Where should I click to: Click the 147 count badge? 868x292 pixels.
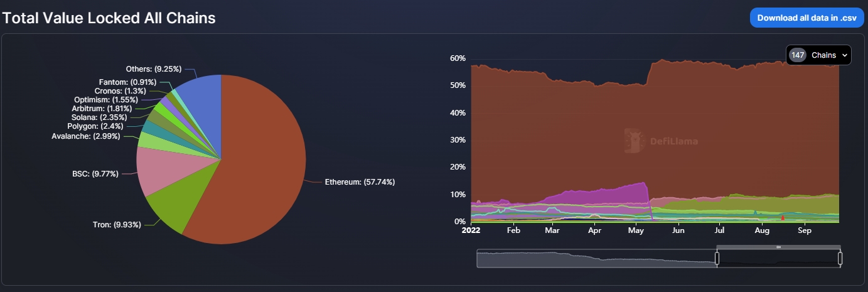click(798, 55)
